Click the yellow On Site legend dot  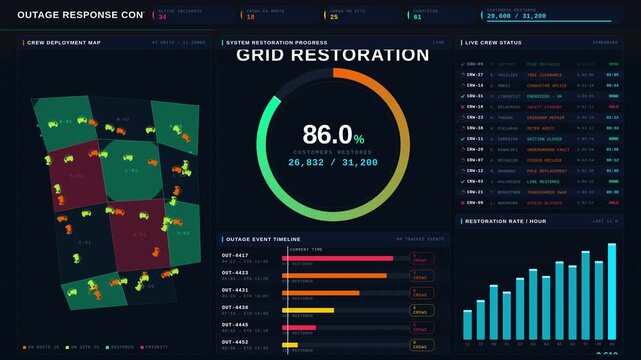[67, 347]
